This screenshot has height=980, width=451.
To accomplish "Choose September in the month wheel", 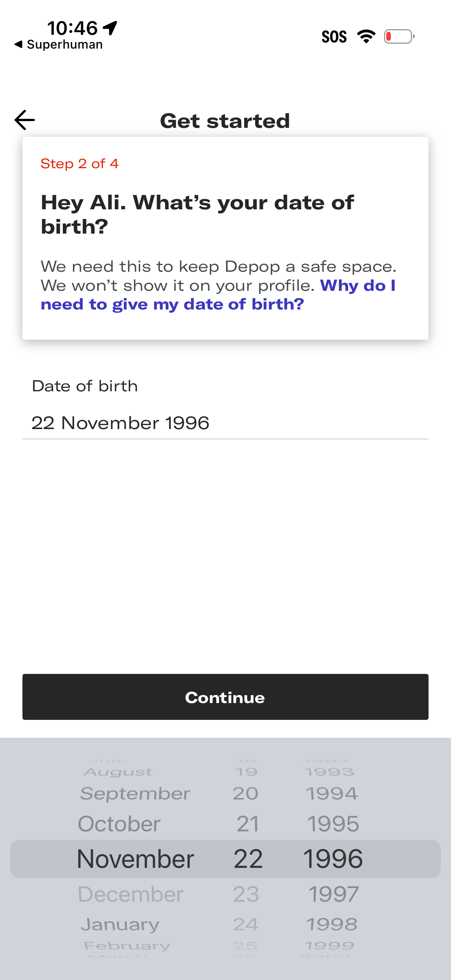I will [x=135, y=793].
